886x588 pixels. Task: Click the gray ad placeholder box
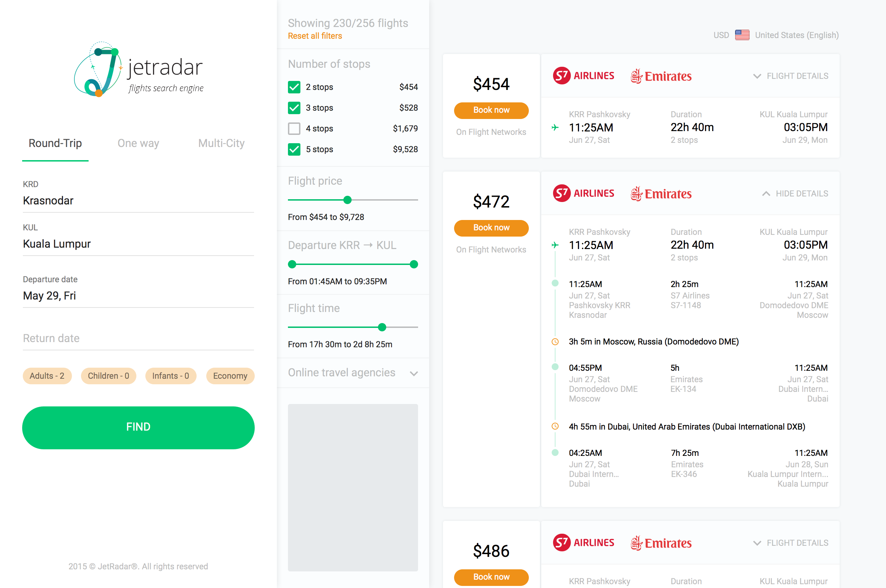pyautogui.click(x=353, y=487)
